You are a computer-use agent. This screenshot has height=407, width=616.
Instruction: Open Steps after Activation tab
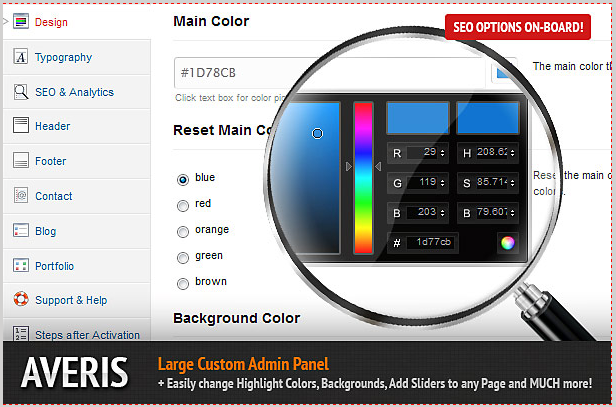tap(77, 330)
